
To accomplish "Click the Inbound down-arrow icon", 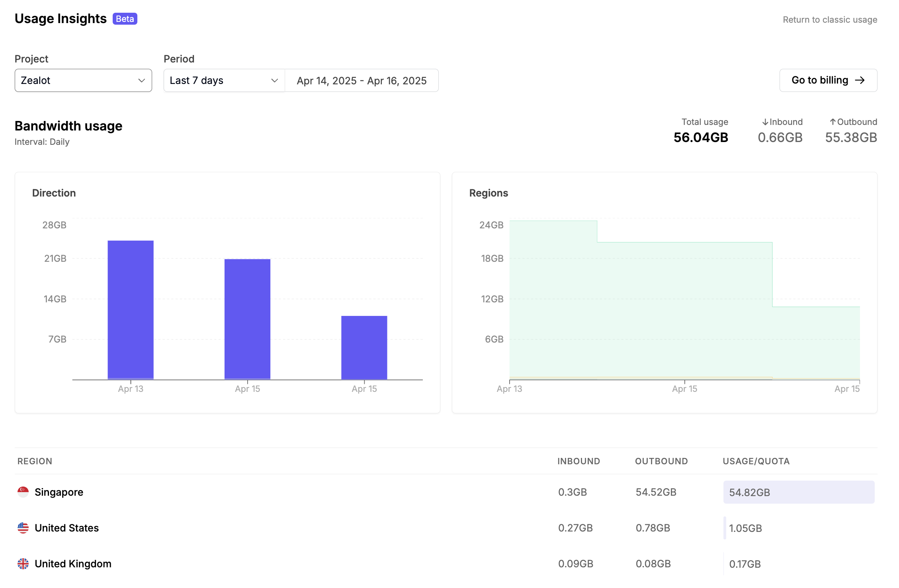I will click(765, 122).
